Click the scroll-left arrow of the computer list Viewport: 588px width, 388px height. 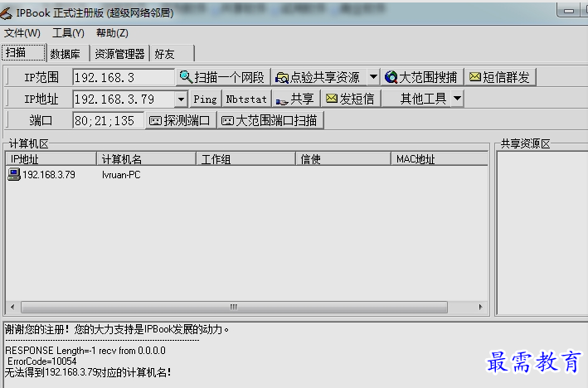tap(12, 307)
